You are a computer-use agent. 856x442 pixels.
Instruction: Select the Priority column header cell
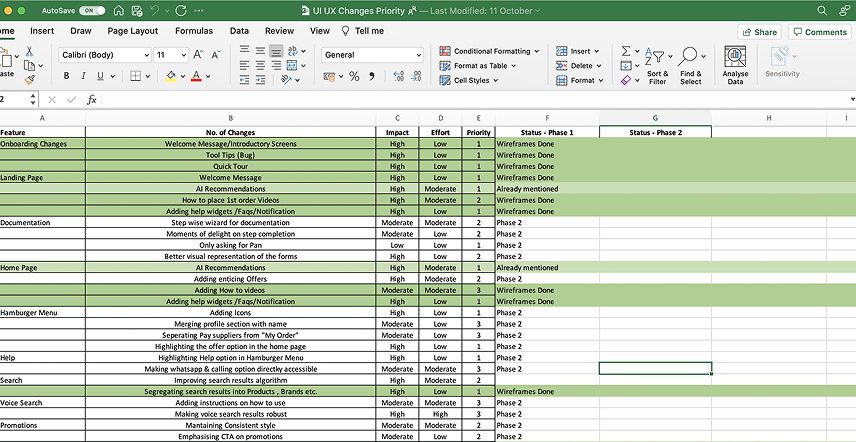478,132
